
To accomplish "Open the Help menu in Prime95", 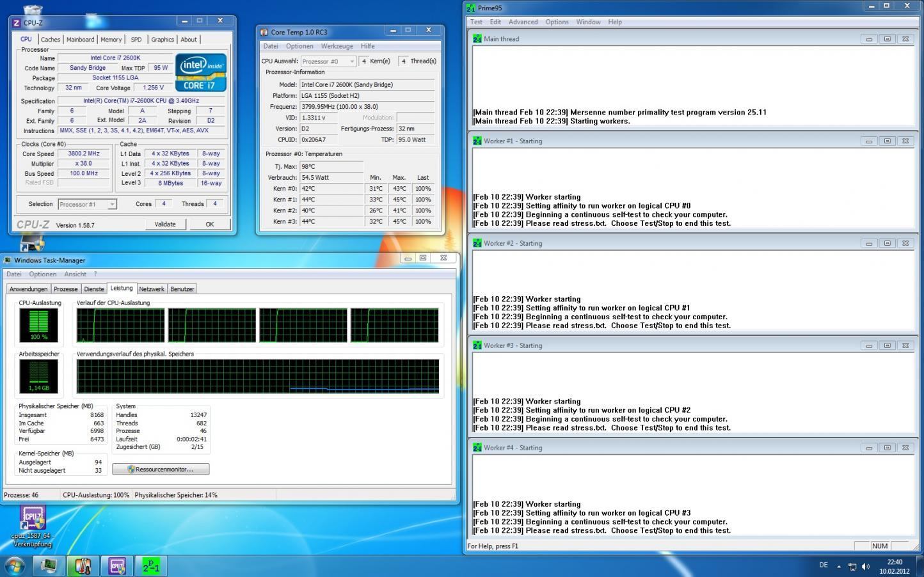I will point(615,22).
